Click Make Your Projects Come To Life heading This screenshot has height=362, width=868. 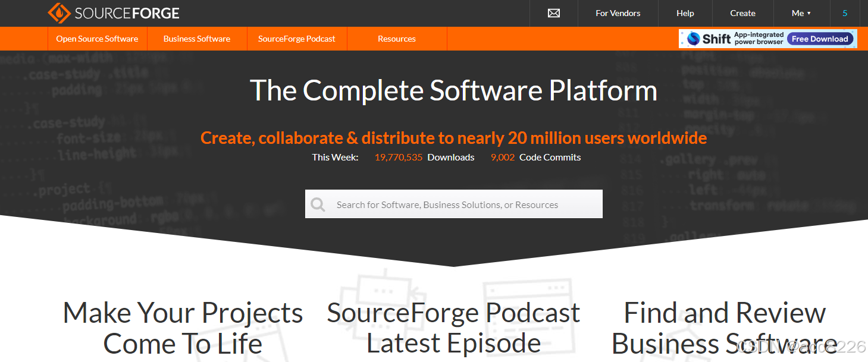[183, 328]
